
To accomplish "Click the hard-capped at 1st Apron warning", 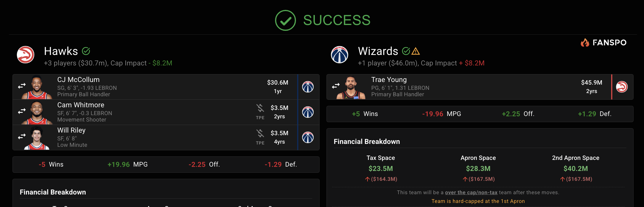I will click(478, 201).
